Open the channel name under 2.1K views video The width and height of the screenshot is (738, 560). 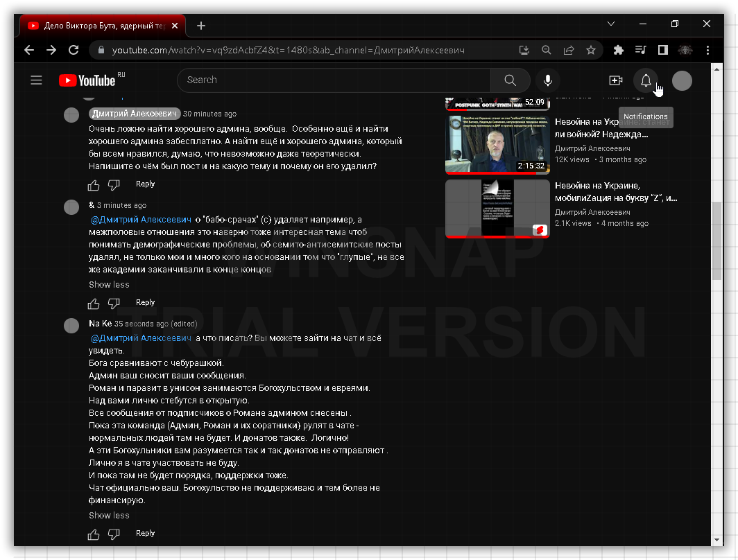coord(592,212)
